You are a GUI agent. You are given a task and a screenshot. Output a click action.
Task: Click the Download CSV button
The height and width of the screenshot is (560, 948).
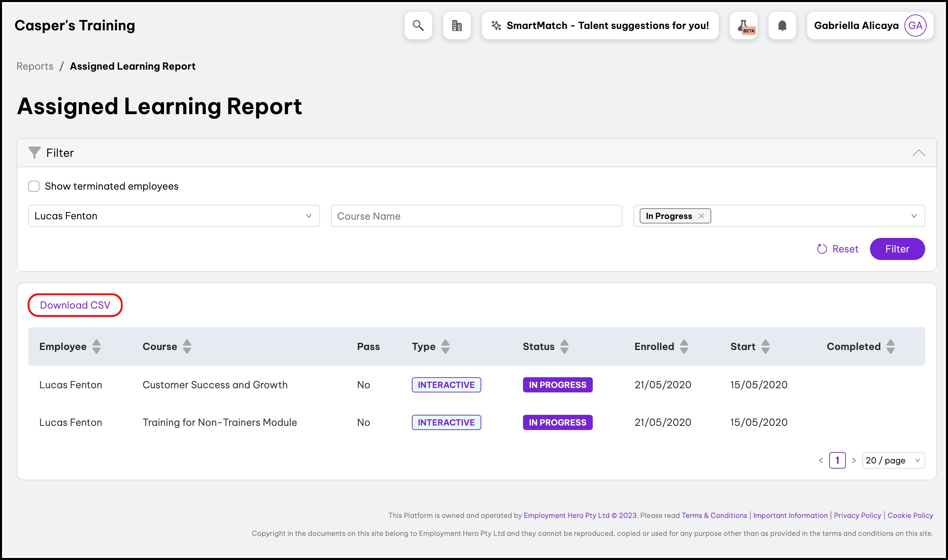(x=75, y=305)
